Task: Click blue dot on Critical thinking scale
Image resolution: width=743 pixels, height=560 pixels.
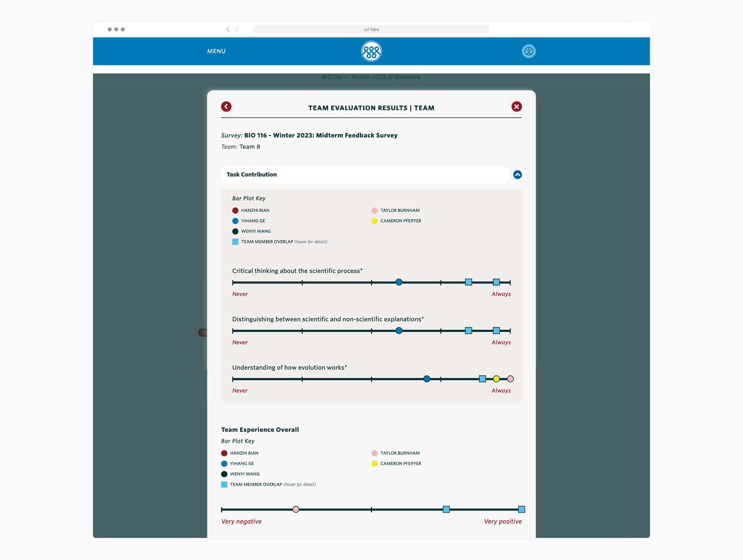Action: tap(399, 282)
